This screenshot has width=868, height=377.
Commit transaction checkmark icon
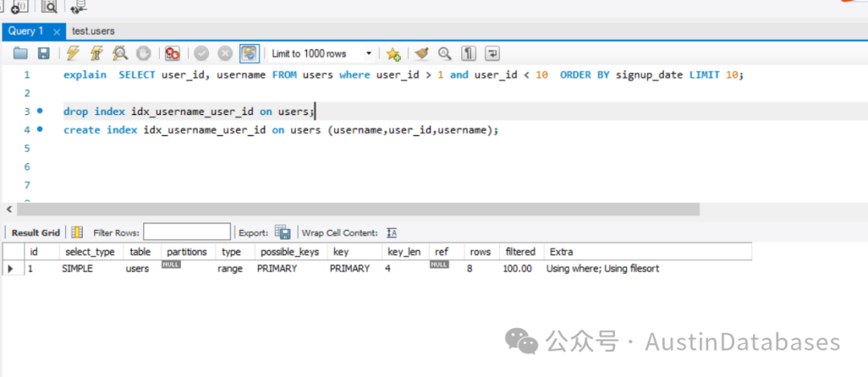[x=202, y=53]
